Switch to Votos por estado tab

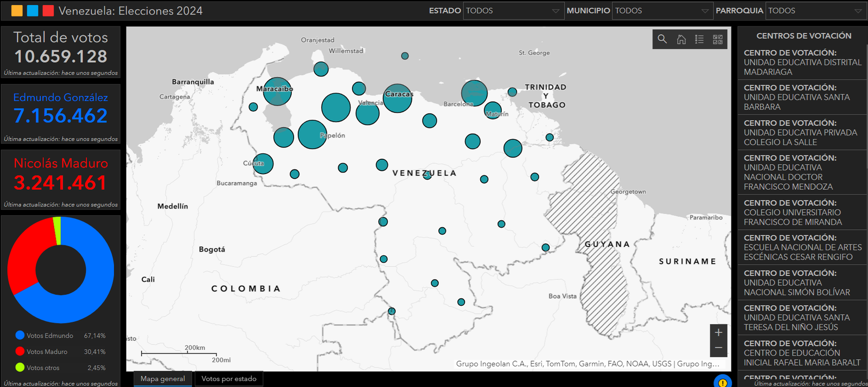[x=229, y=379]
